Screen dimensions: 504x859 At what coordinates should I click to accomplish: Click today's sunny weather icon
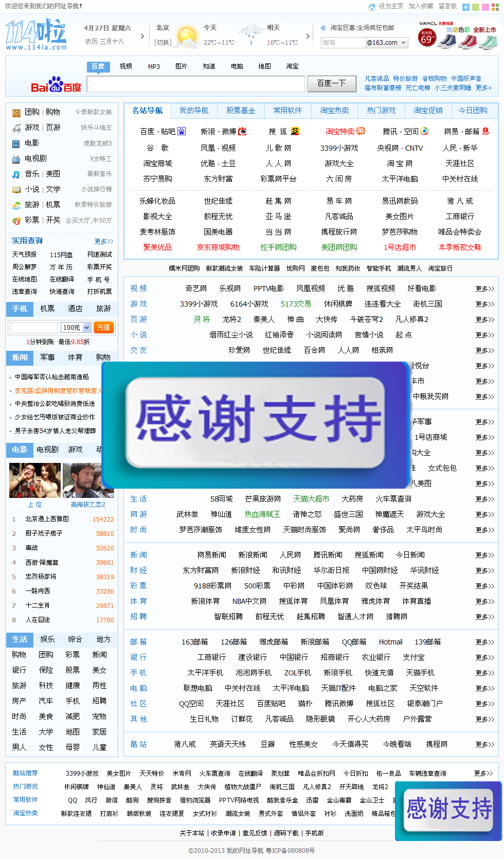coord(186,37)
